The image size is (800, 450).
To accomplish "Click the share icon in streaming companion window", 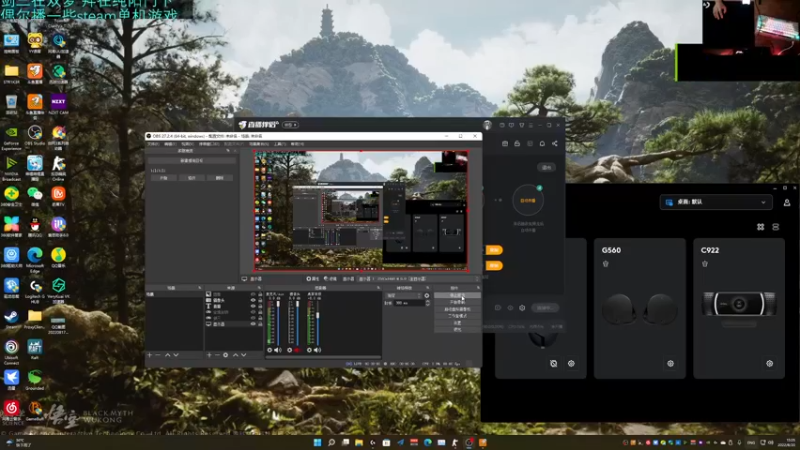I will pos(555,143).
